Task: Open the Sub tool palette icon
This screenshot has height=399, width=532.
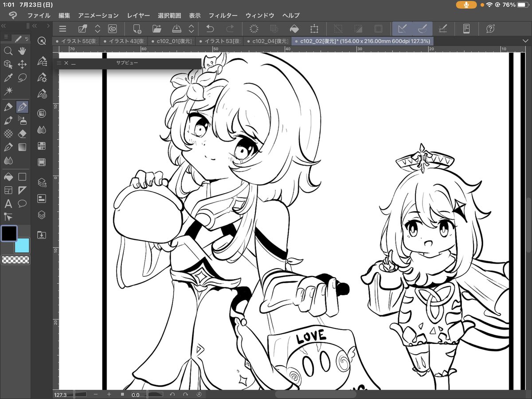Action: [42, 61]
